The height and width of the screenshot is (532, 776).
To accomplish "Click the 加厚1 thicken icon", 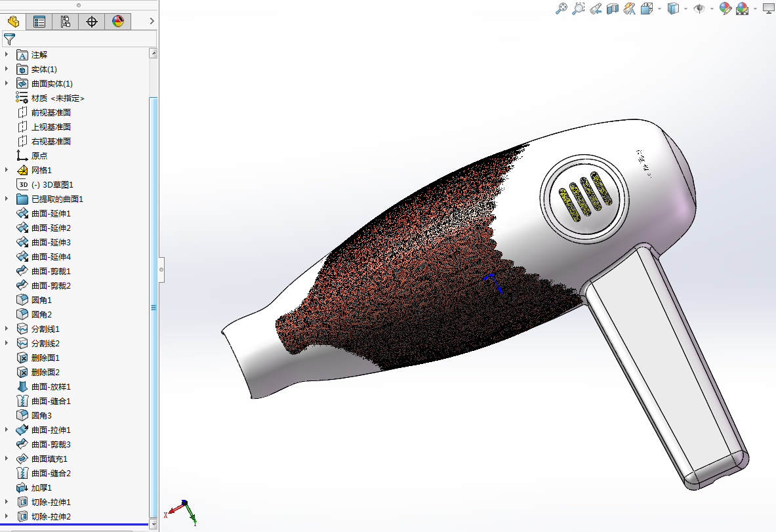I will click(x=22, y=487).
